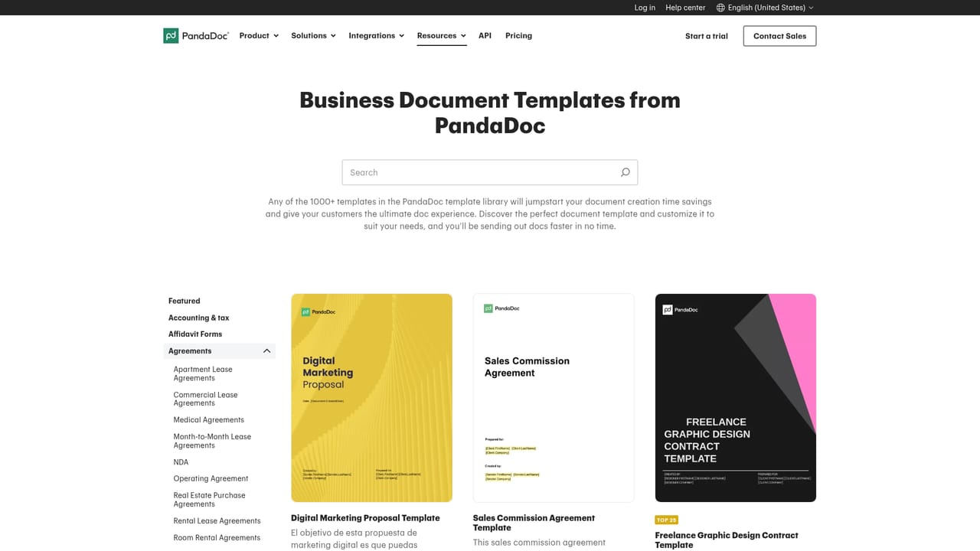Open the NDA subcategory
This screenshot has width=980, height=551.
pos(181,462)
